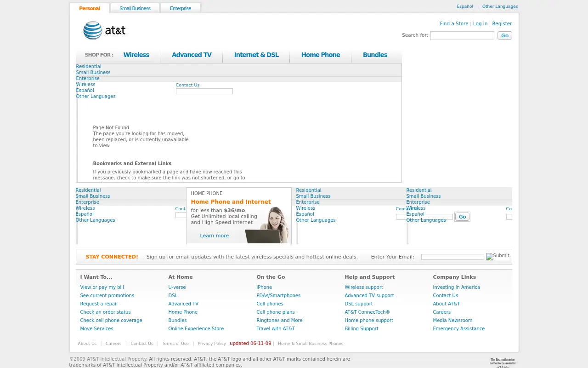This screenshot has height=368, width=588.
Task: Open Check cell phone coverage link
Action: tap(111, 320)
